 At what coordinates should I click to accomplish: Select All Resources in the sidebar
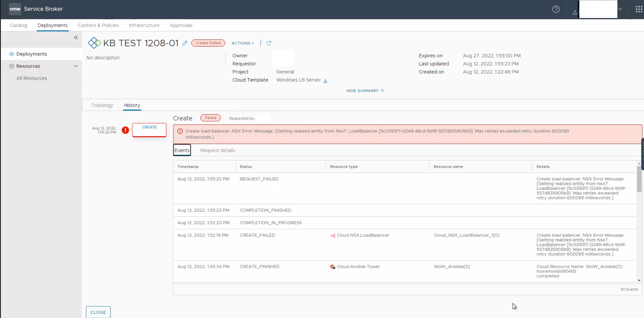pyautogui.click(x=31, y=78)
